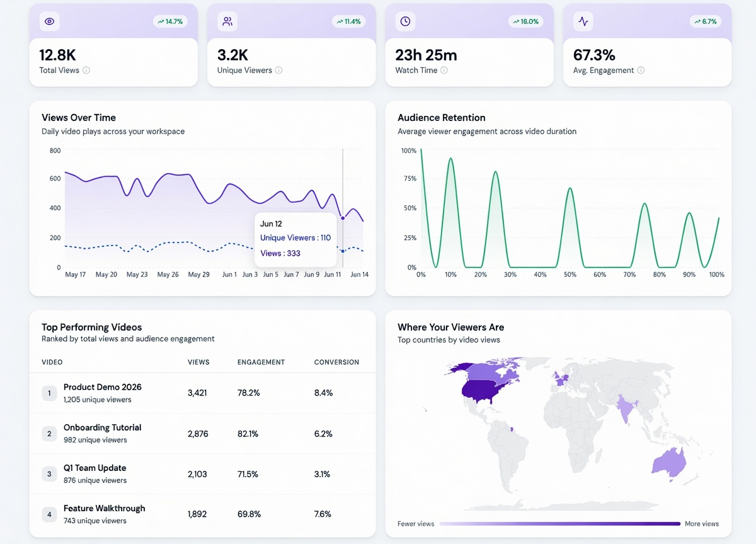
Task: Click the '982 unique viewers' subtitle
Action: coord(95,440)
